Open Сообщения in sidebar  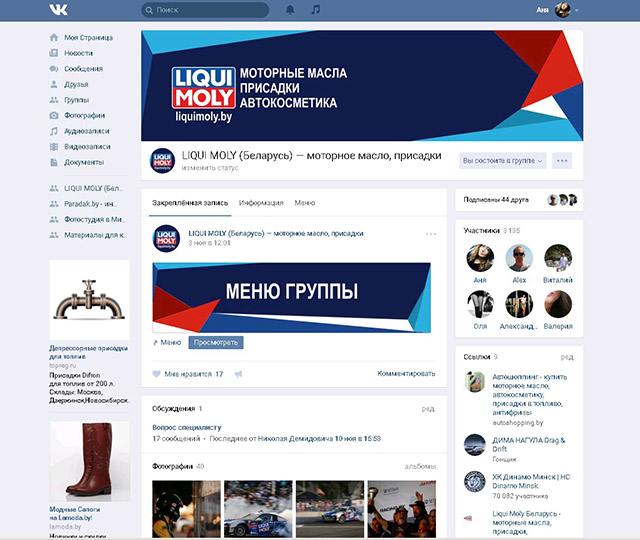pyautogui.click(x=83, y=69)
